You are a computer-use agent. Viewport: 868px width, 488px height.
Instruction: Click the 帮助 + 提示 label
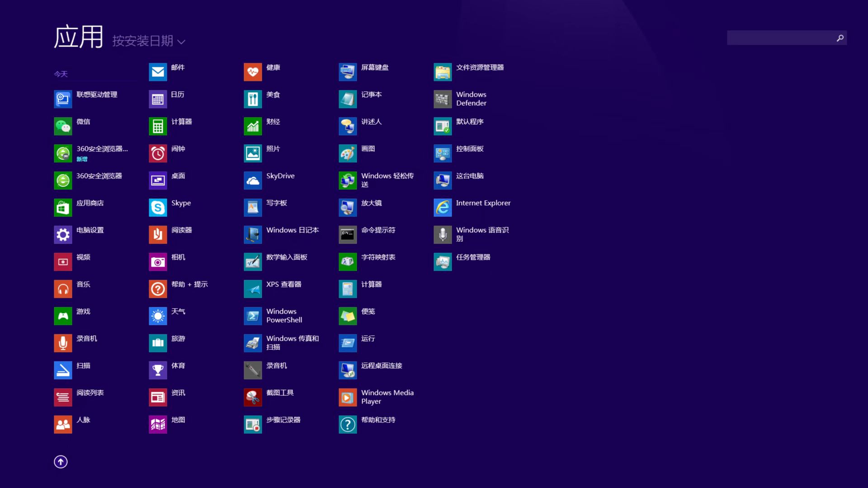(189, 284)
